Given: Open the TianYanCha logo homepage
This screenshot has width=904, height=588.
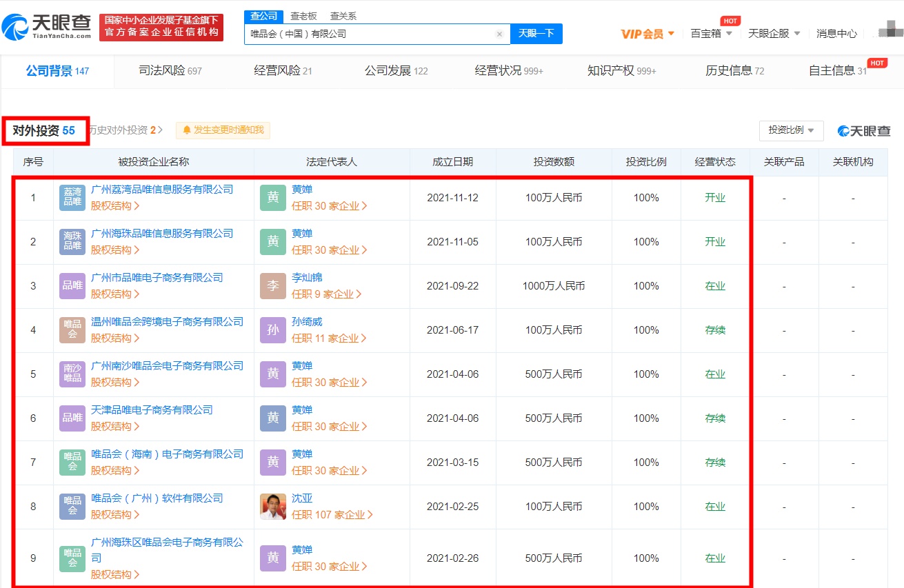Looking at the screenshot, I should click(x=47, y=26).
